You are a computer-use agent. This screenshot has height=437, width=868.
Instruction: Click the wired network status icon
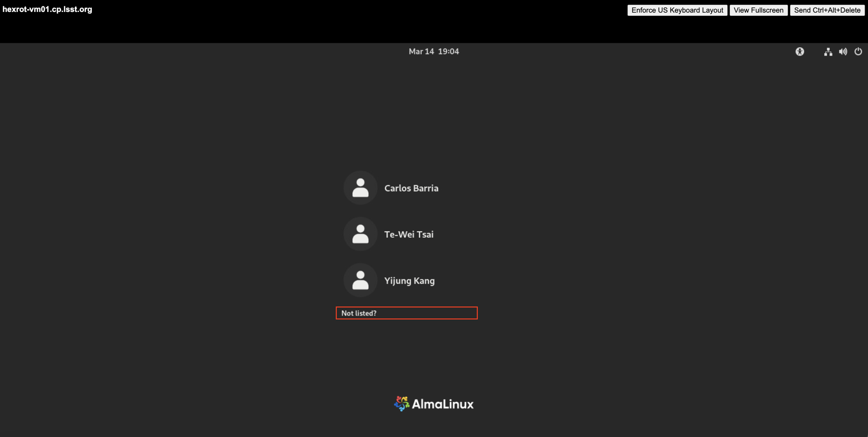pyautogui.click(x=828, y=52)
